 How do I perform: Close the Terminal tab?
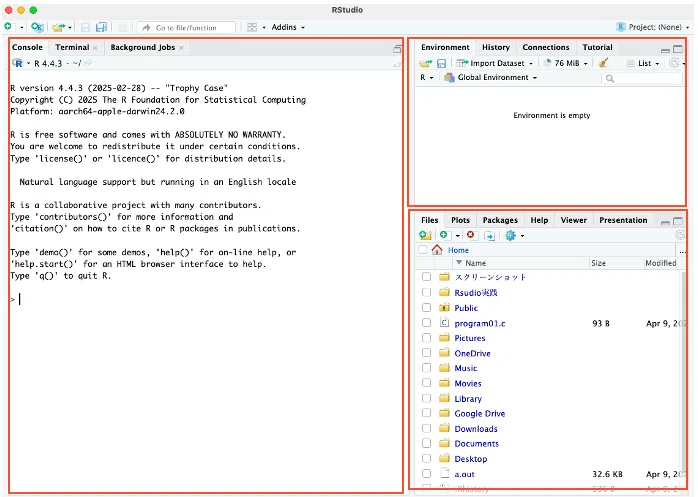point(95,48)
